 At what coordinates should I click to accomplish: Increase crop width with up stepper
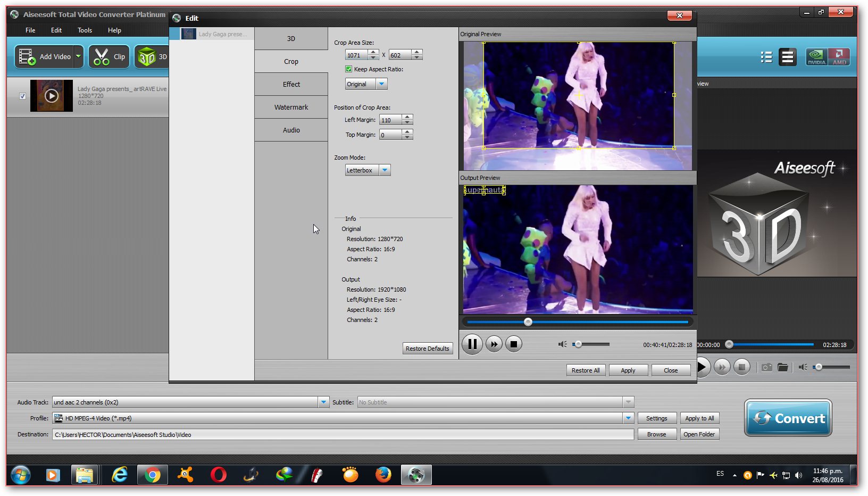(x=373, y=52)
